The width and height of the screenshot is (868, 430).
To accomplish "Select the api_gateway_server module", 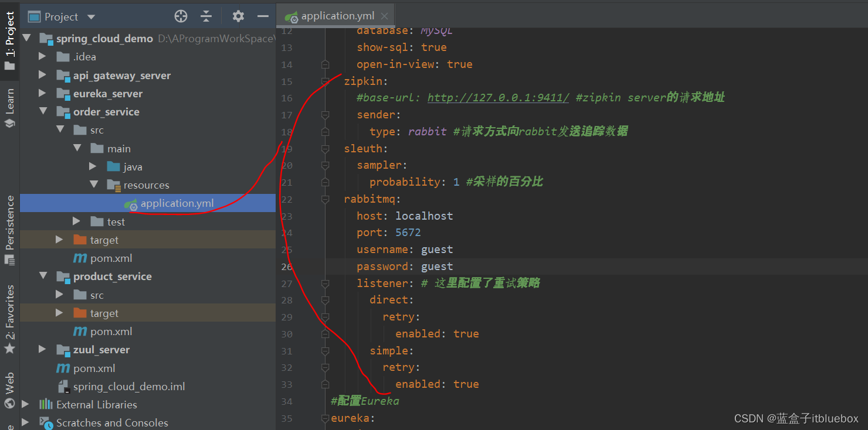I will (x=122, y=76).
